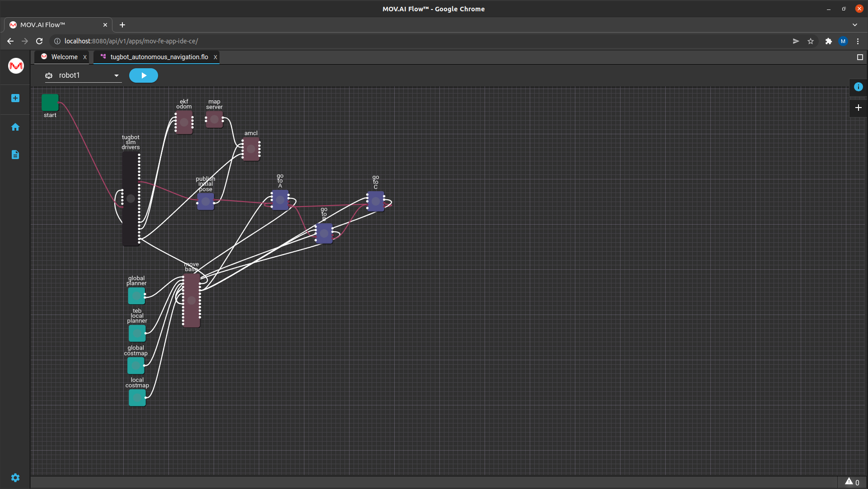Select the global planner node
The width and height of the screenshot is (868, 489).
(x=137, y=296)
